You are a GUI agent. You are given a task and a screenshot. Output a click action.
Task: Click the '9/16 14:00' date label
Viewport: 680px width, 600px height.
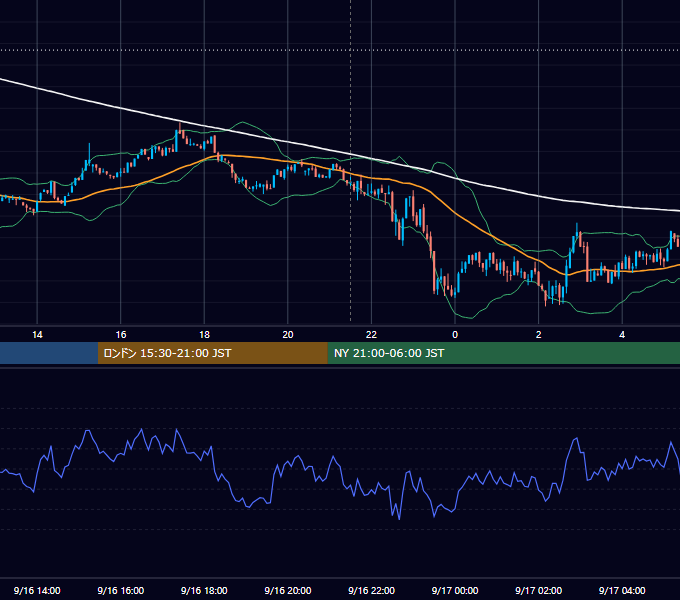click(x=37, y=590)
